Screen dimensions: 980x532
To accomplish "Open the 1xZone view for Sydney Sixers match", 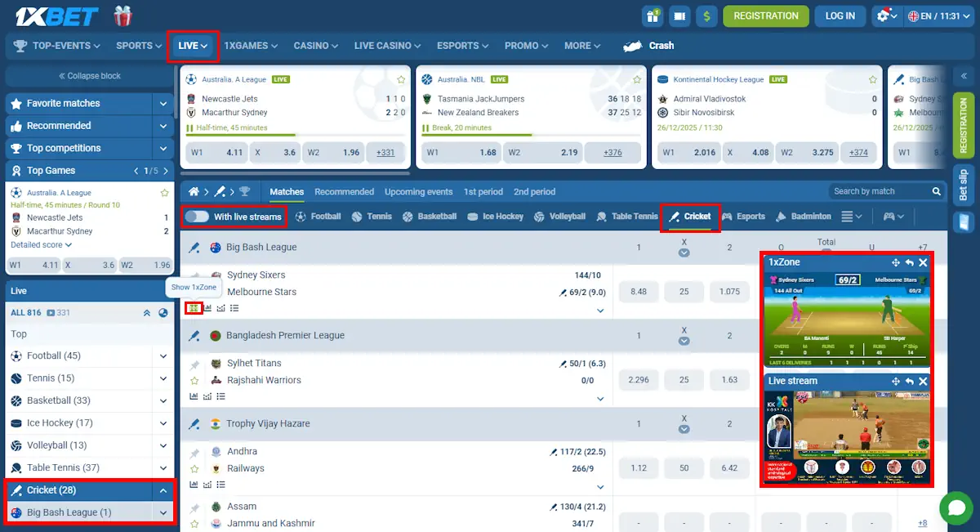I will click(x=194, y=308).
